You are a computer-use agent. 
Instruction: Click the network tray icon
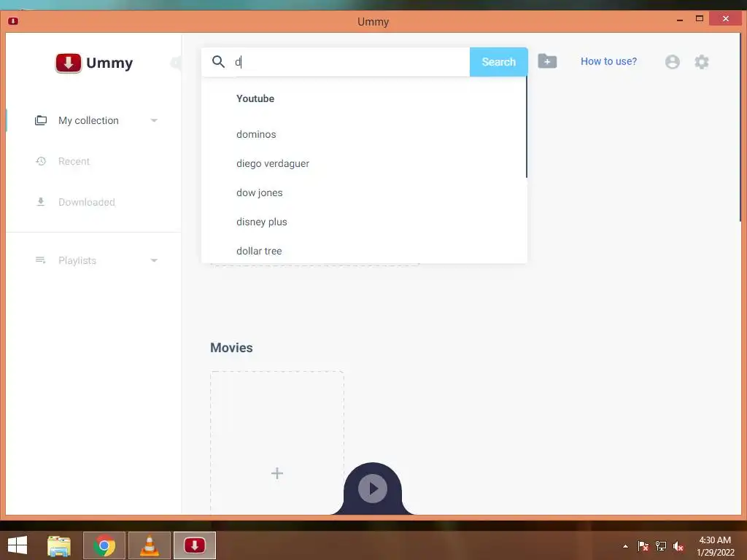661,546
